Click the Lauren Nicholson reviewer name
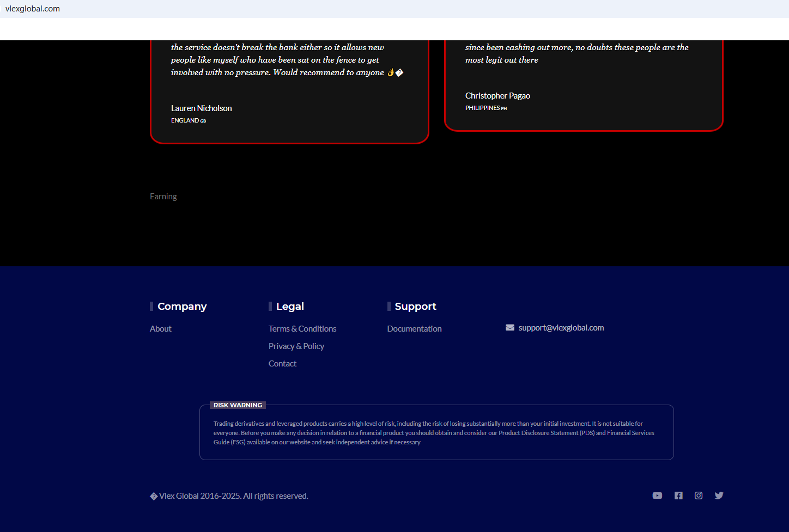This screenshot has height=532, width=789. tap(202, 108)
